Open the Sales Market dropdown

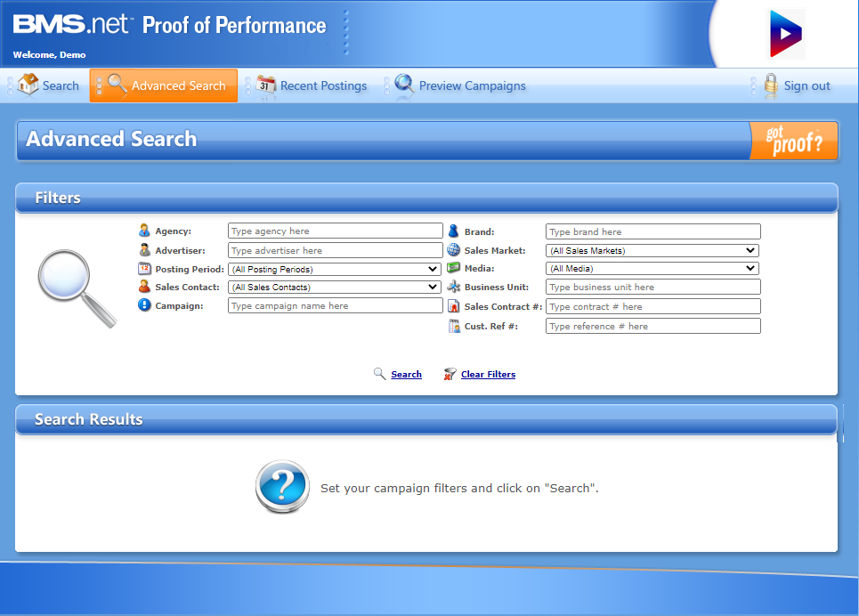click(652, 251)
